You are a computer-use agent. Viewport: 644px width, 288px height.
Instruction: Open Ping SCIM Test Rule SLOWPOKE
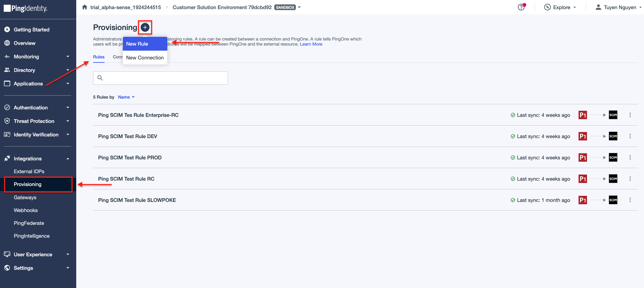137,200
